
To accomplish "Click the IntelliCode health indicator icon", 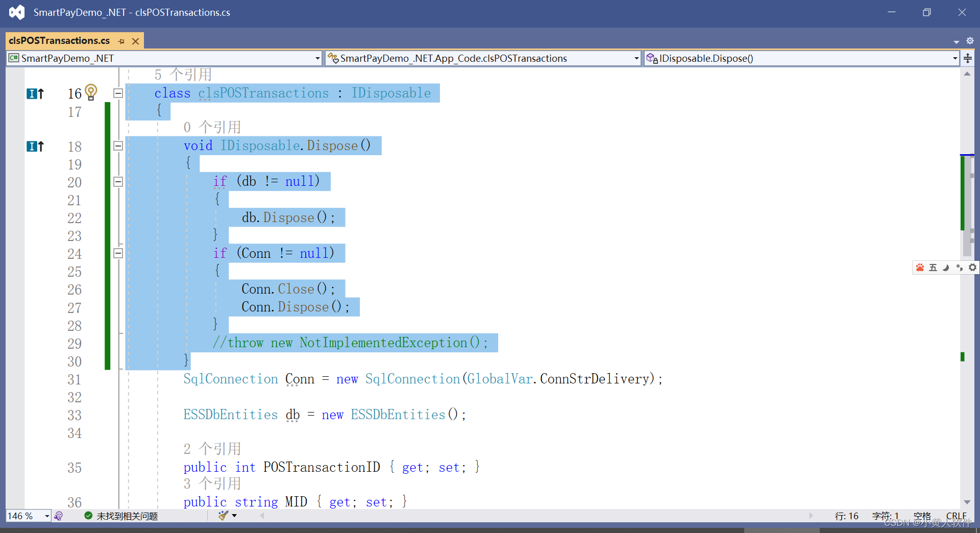I will click(59, 516).
